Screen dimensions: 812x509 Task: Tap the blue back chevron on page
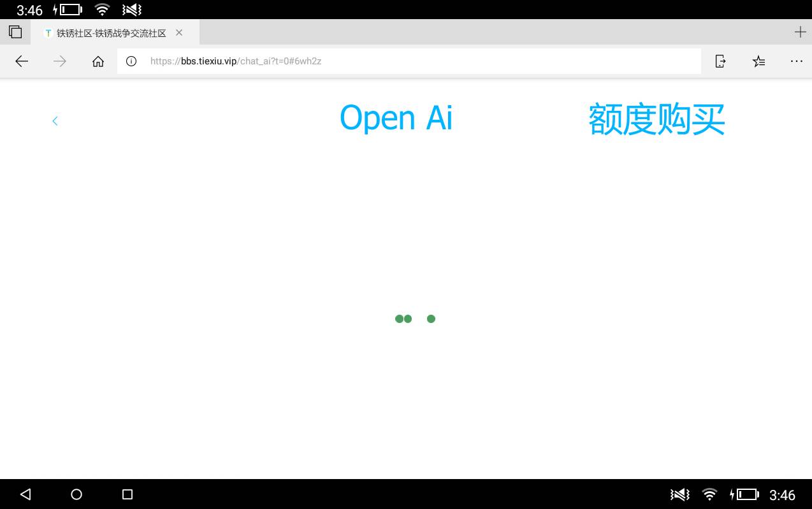pyautogui.click(x=55, y=121)
